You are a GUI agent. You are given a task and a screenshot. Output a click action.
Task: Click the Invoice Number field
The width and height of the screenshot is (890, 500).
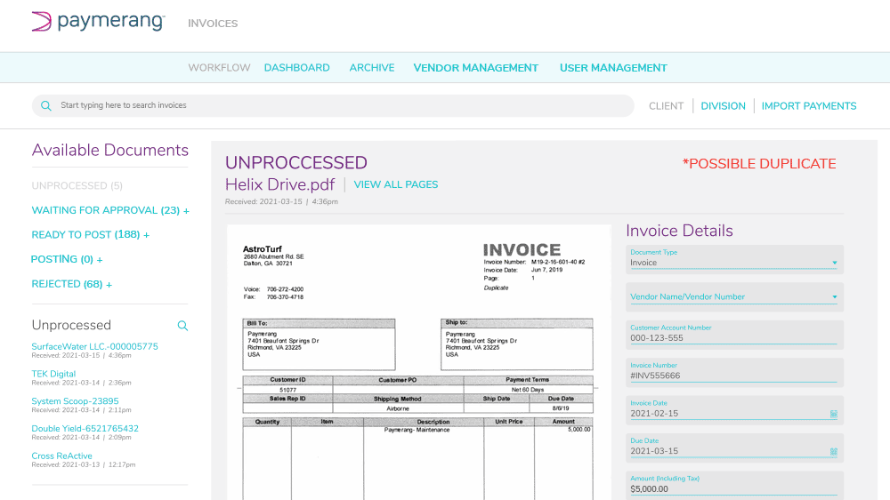(734, 372)
